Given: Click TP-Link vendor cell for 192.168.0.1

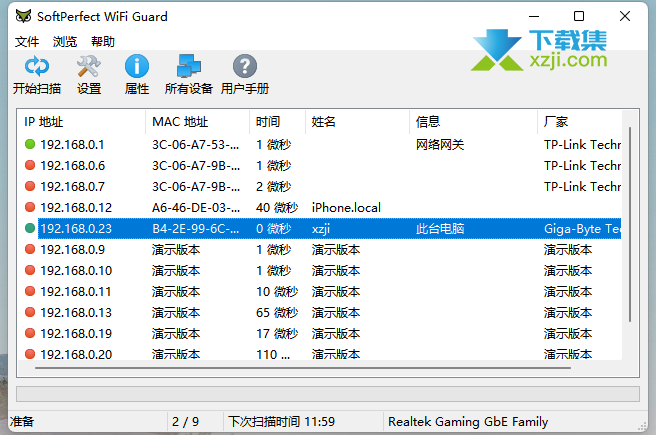Looking at the screenshot, I should click(582, 145).
